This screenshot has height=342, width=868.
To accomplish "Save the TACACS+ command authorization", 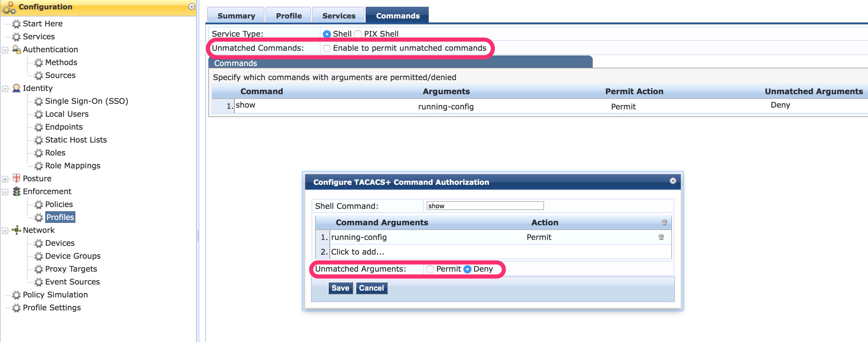I will (x=340, y=288).
